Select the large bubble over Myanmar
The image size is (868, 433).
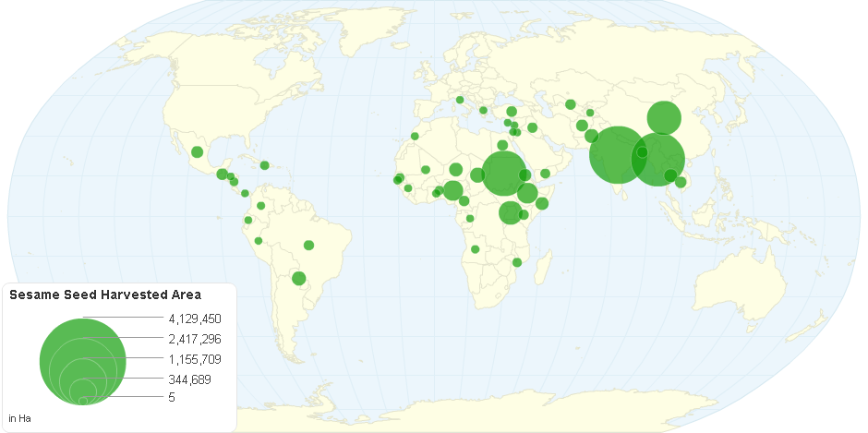tap(657, 159)
